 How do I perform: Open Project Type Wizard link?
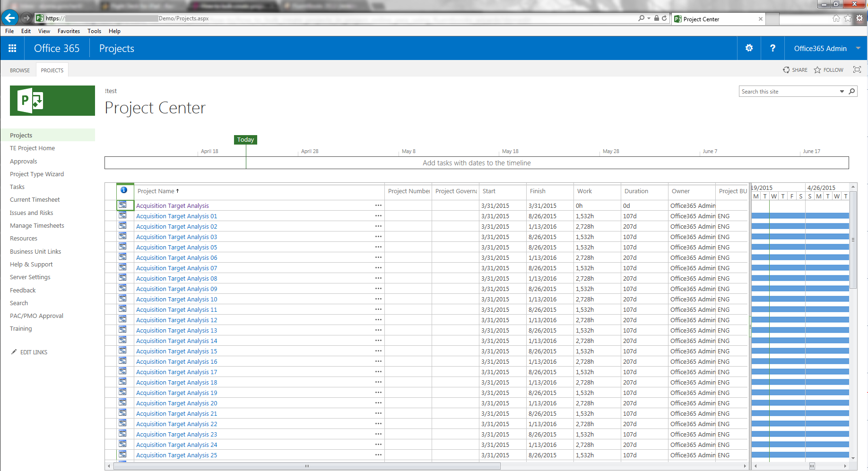pyautogui.click(x=37, y=174)
